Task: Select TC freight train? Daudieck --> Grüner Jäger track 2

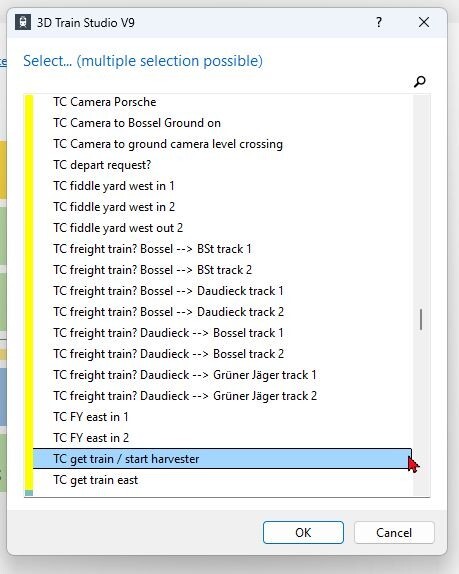Action: point(222,396)
